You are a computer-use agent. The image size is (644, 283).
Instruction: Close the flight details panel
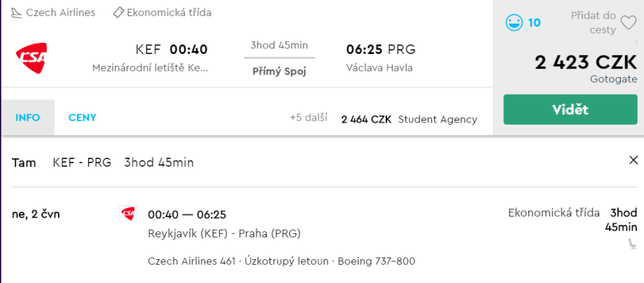click(633, 160)
